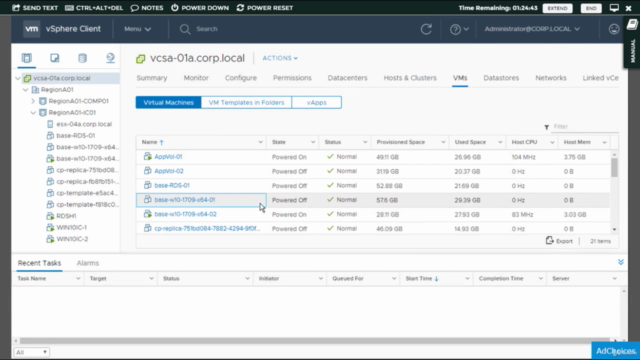Open the Name column dropdown arrow
The image size is (640, 360).
coord(260,142)
